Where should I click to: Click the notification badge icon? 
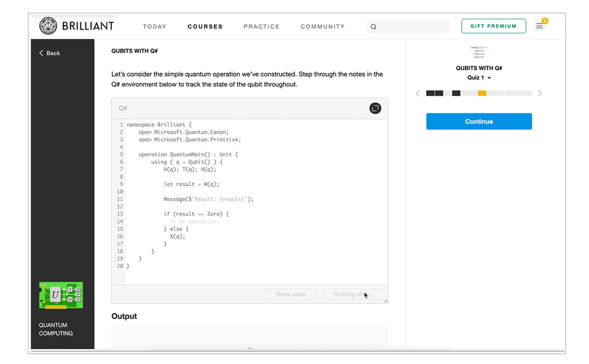click(x=545, y=21)
